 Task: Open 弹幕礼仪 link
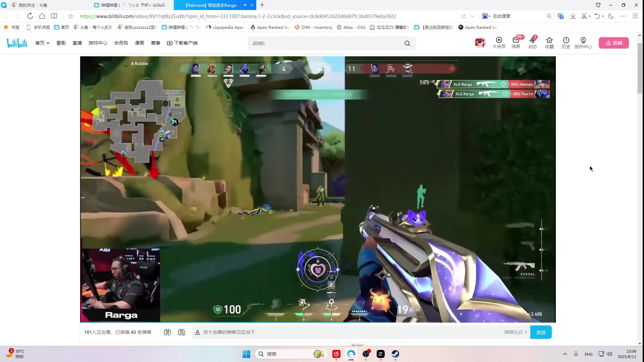515,332
